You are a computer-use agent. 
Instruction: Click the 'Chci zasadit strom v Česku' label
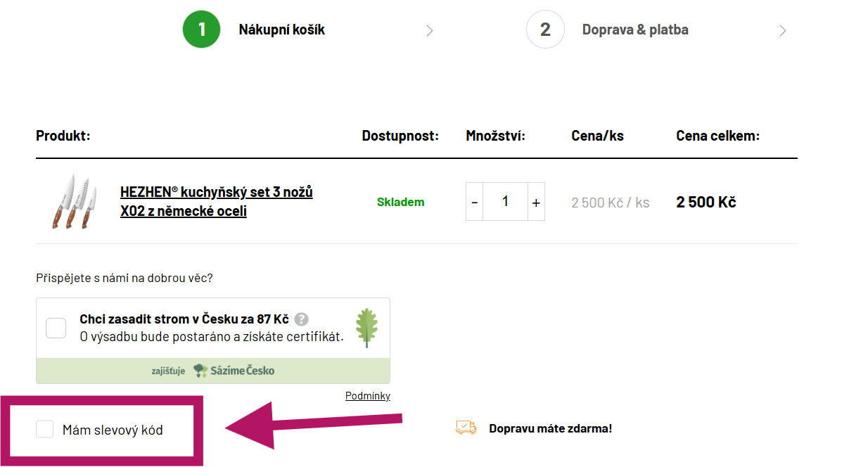[184, 319]
